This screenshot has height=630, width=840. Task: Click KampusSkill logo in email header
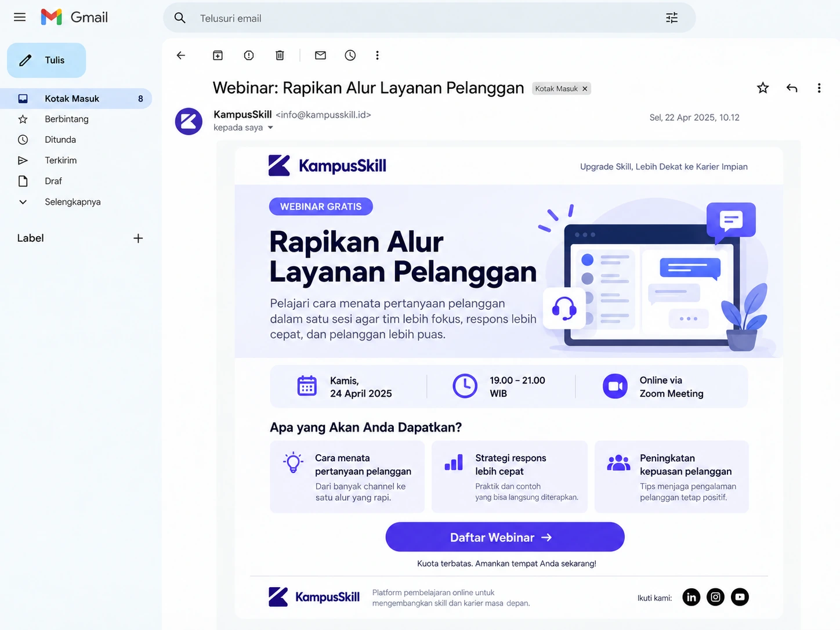tap(327, 166)
